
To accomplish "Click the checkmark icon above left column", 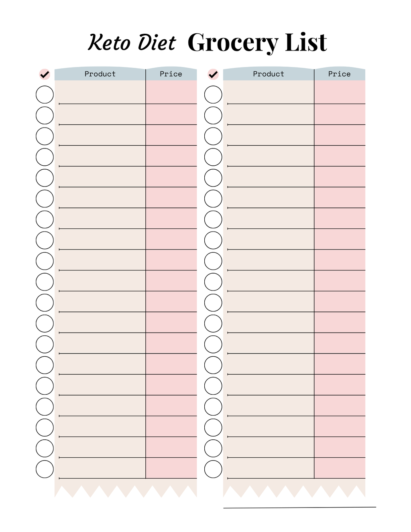I will coord(45,74).
